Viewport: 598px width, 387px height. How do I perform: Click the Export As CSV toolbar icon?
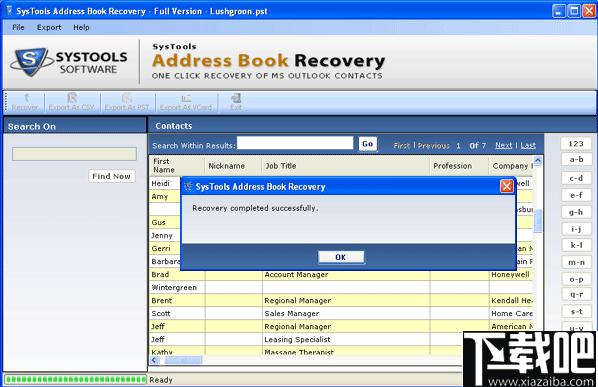click(72, 103)
